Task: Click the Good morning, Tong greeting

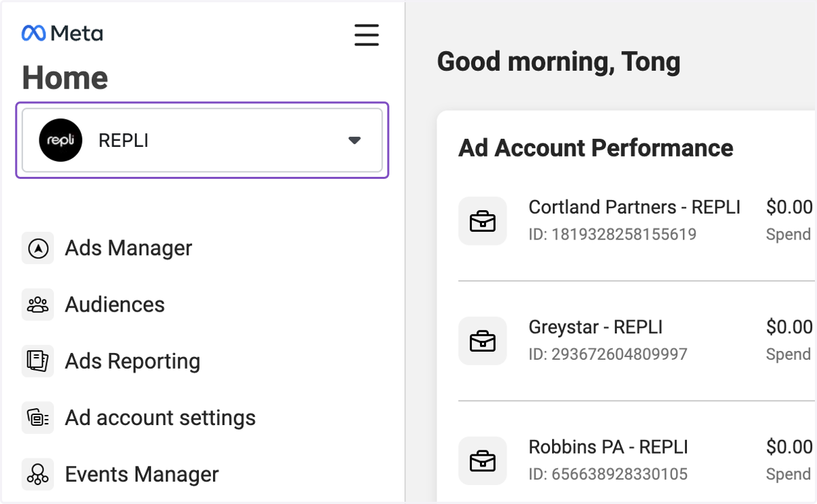Action: click(x=559, y=62)
